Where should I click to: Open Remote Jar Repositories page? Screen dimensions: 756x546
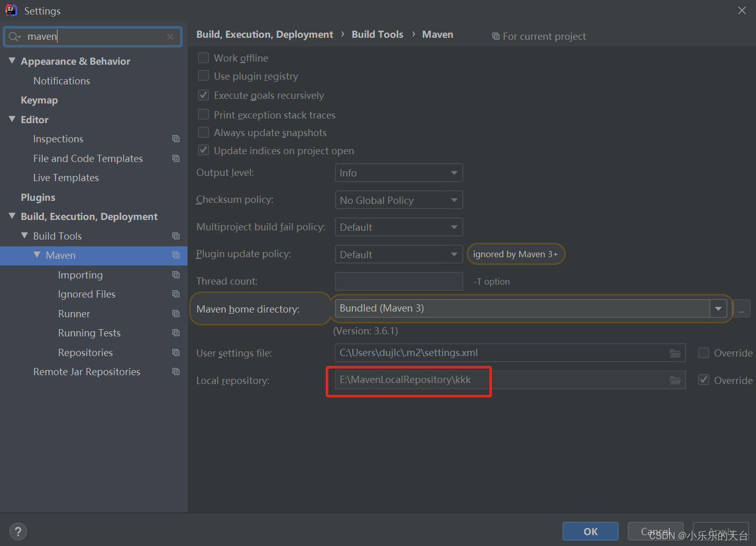(x=86, y=372)
